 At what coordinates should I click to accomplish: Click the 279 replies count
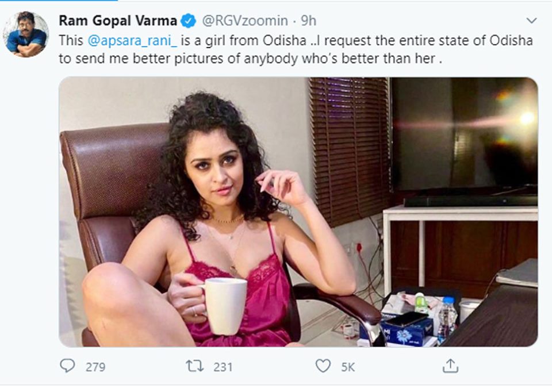click(95, 367)
